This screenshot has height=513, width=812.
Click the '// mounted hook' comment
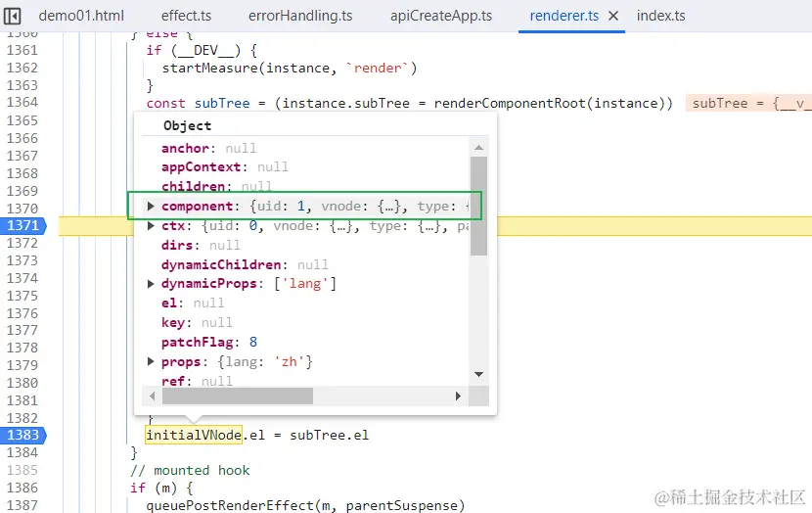190,471
